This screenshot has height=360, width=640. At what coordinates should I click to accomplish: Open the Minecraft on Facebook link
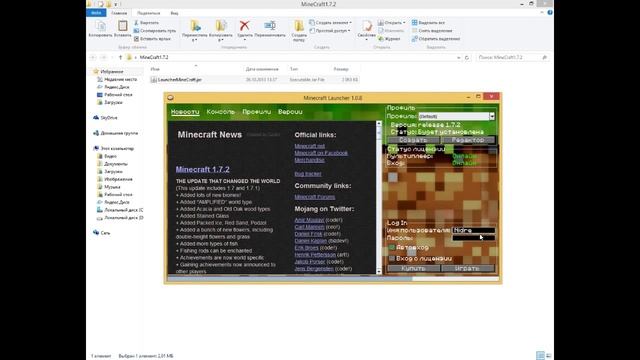coord(321,153)
